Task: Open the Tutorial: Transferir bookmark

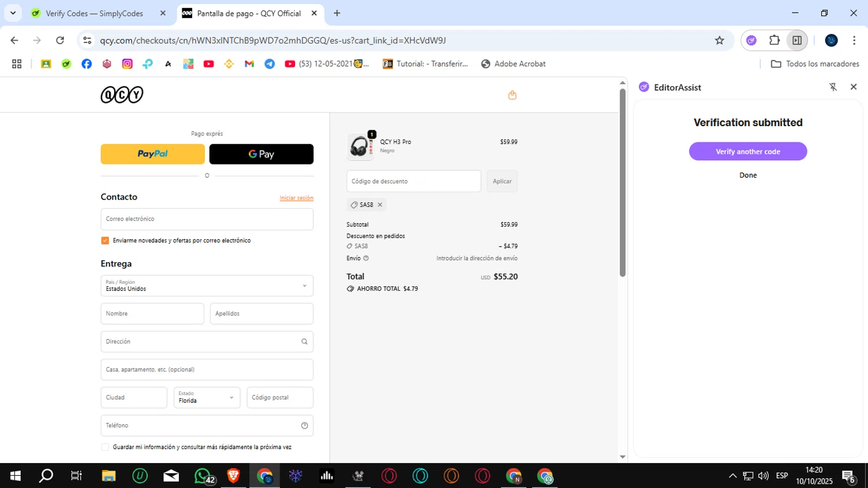Action: coord(425,64)
